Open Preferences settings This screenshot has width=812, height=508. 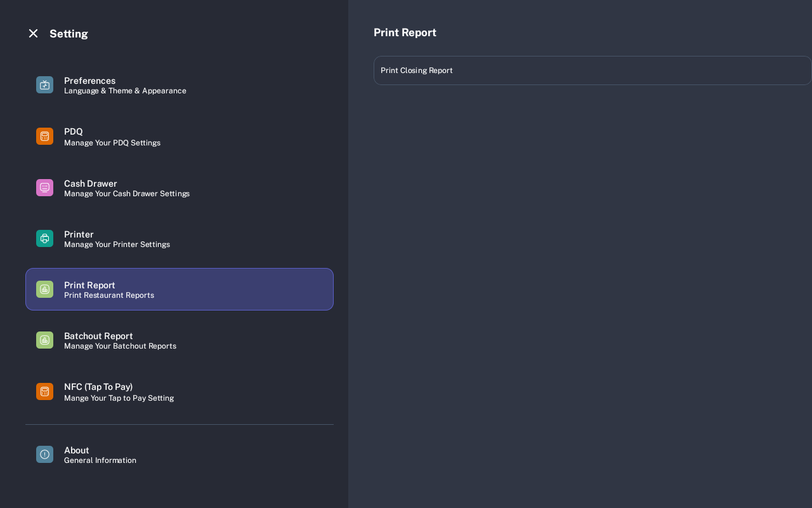[x=180, y=85]
